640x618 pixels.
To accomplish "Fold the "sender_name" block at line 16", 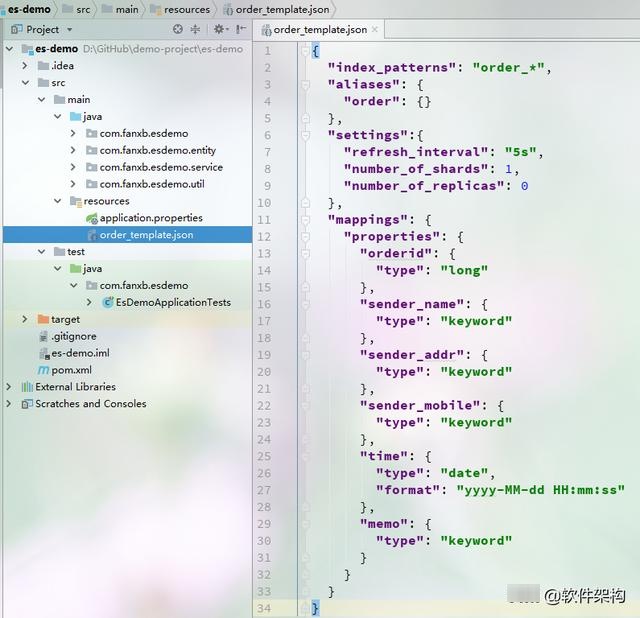I will tap(305, 304).
